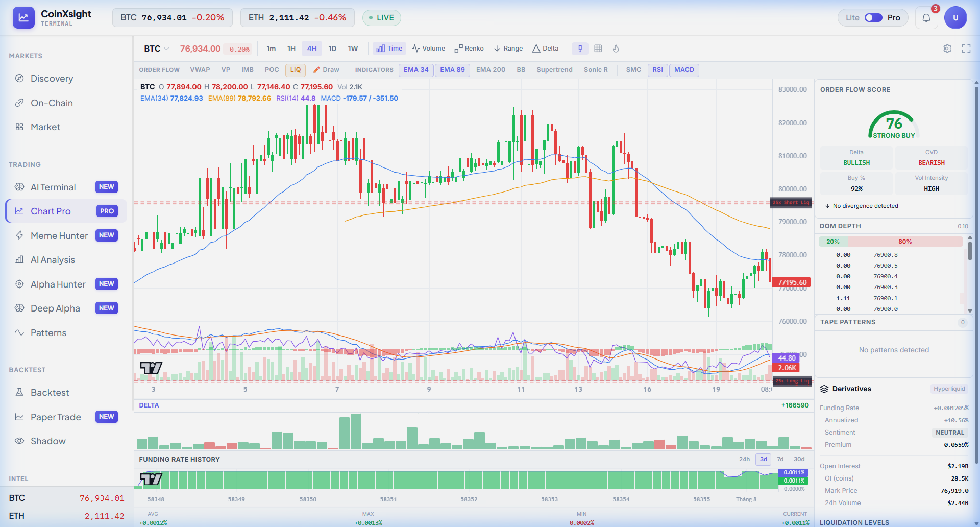This screenshot has height=527, width=980.
Task: Open Alpha Hunter
Action: (66, 284)
